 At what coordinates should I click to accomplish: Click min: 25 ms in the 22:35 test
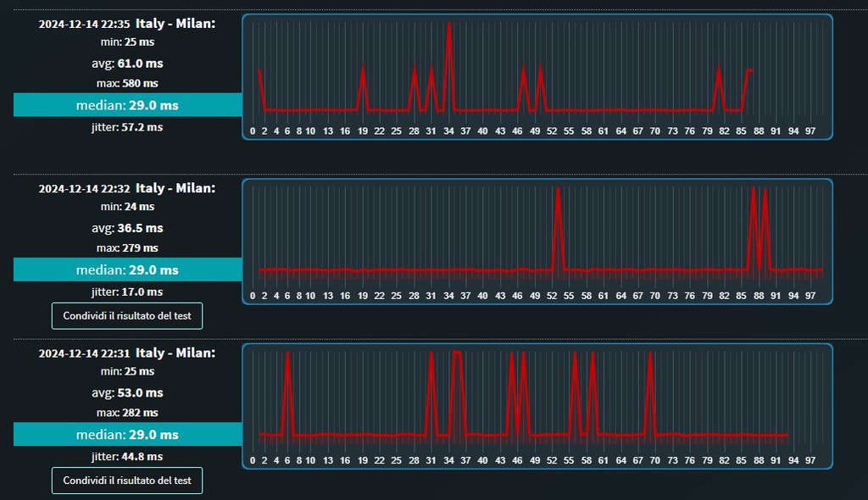[x=127, y=42]
